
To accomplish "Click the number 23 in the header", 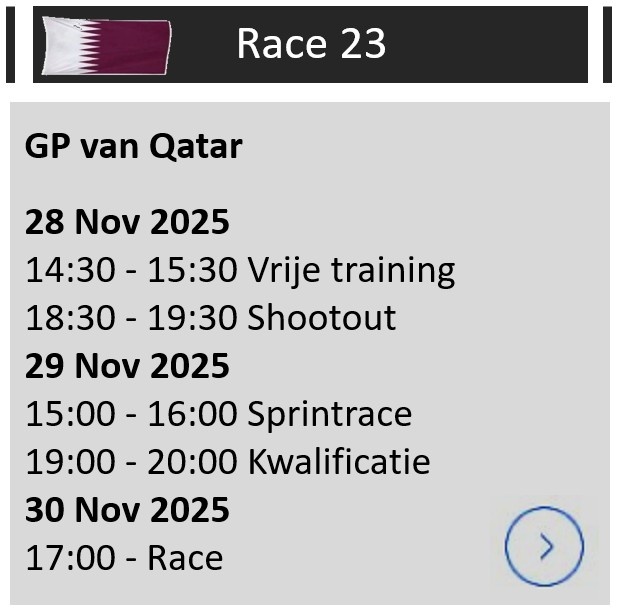I will (364, 44).
